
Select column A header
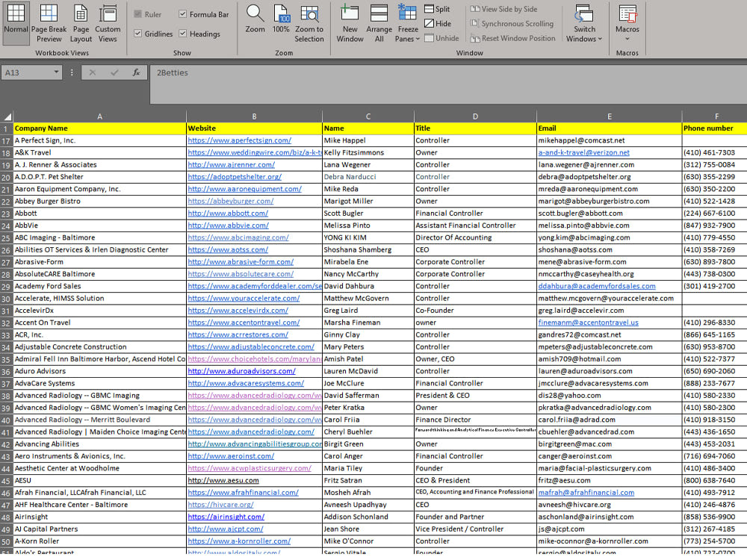pyautogui.click(x=99, y=116)
